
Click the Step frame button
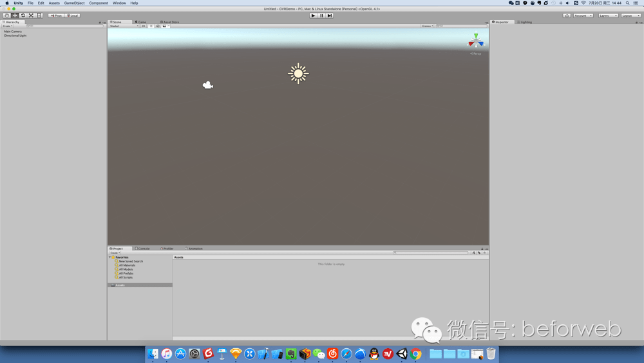tap(329, 15)
